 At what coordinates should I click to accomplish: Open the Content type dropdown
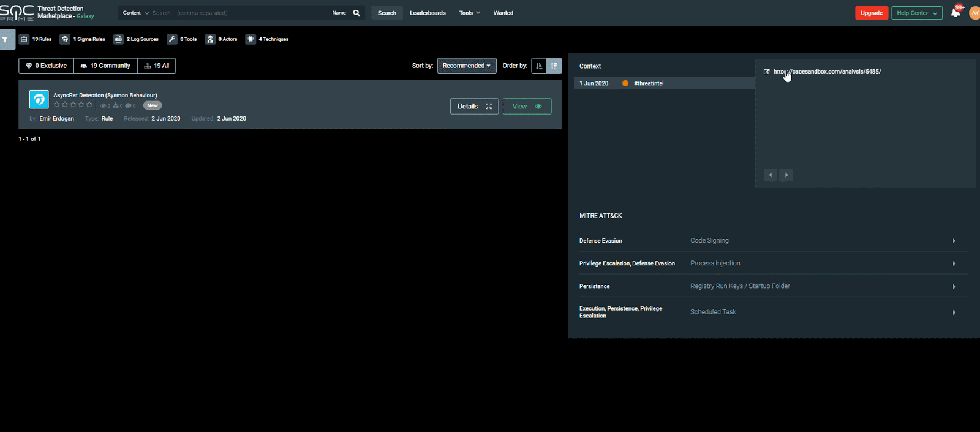pyautogui.click(x=136, y=13)
